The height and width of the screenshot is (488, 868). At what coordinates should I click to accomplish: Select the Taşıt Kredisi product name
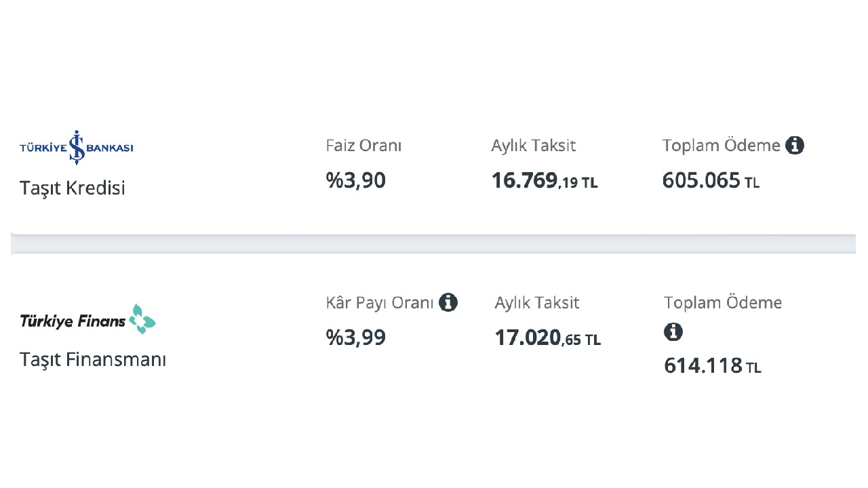[x=73, y=188]
